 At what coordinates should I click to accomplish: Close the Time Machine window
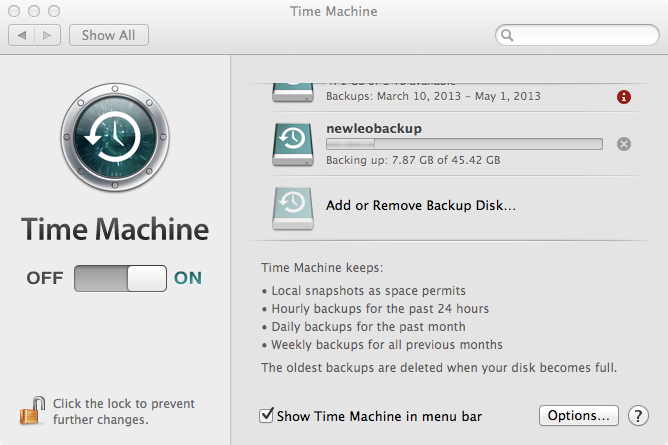pyautogui.click(x=14, y=11)
